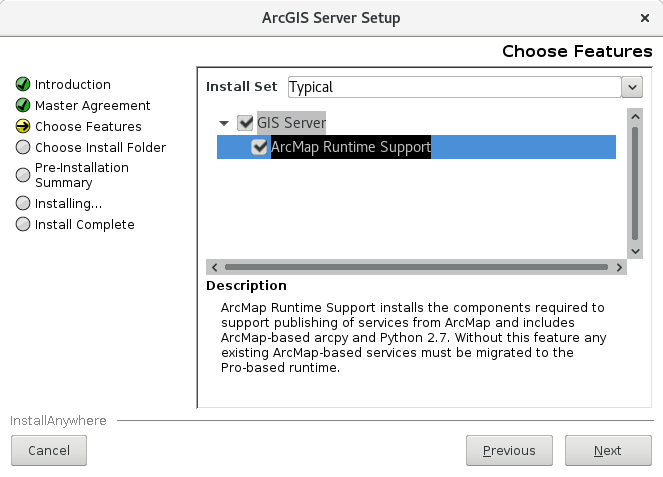Go back with the Previous button
The image size is (663, 477).
click(x=508, y=451)
